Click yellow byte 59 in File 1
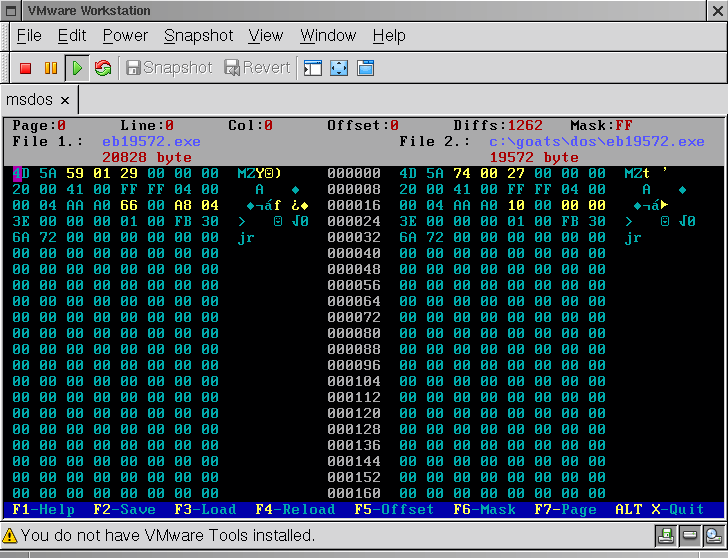 pos(75,174)
